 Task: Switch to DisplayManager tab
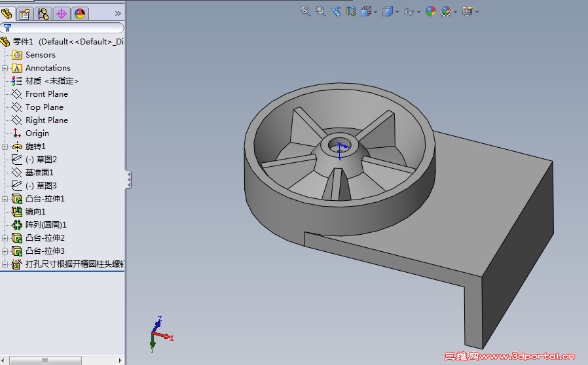point(80,14)
